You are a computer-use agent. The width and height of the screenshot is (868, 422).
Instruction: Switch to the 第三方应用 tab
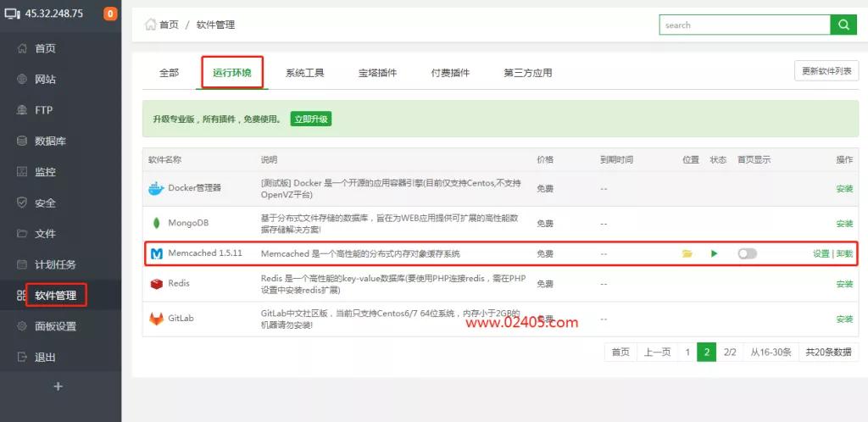click(527, 73)
